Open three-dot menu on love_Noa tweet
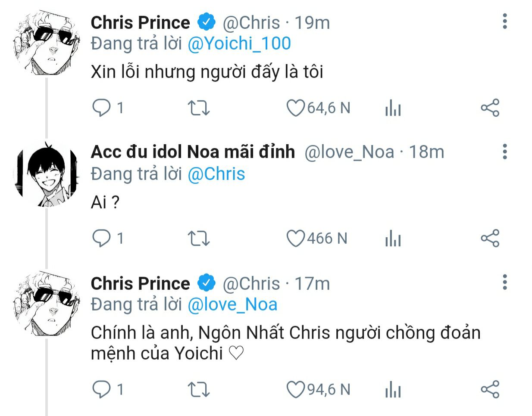The width and height of the screenshot is (532, 416). pos(505,152)
